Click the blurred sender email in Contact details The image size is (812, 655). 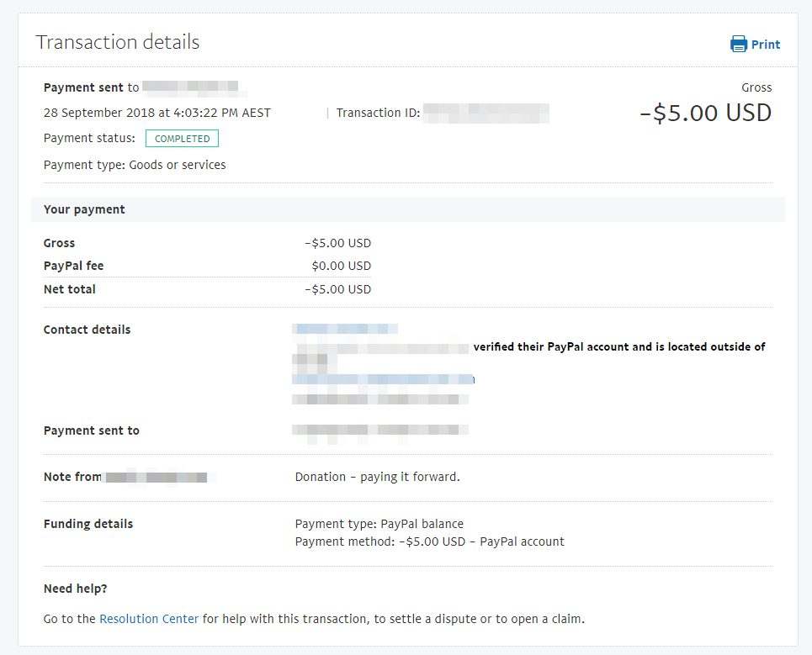coord(345,329)
